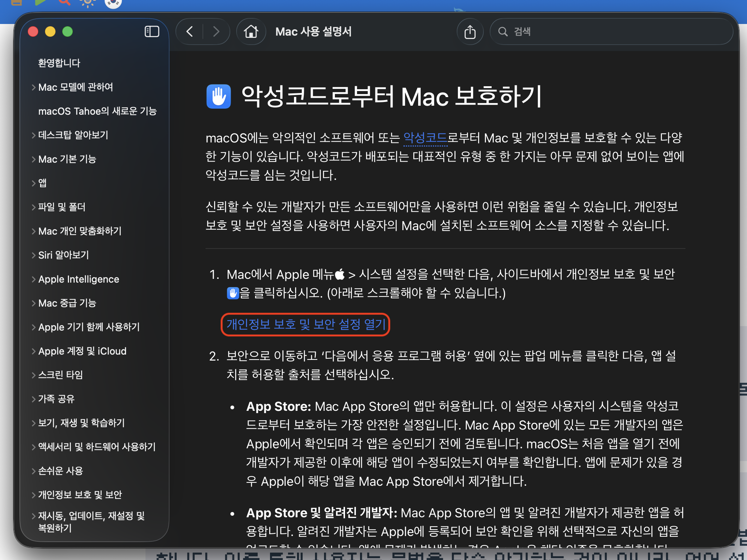Viewport: 747px width, 560px height.
Task: Open Apple 기기 함께 사용하기 topic
Action: pos(89,327)
